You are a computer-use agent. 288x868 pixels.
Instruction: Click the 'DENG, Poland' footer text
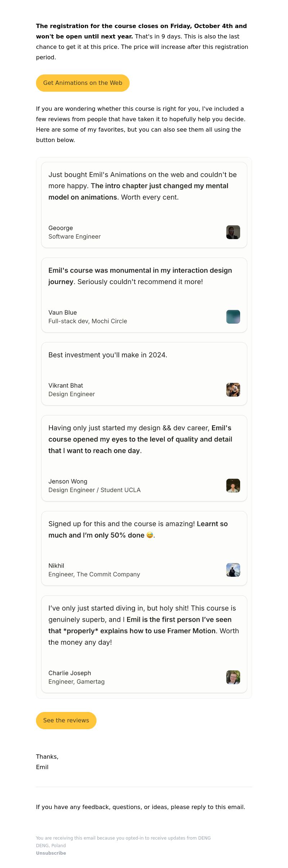coord(51,846)
